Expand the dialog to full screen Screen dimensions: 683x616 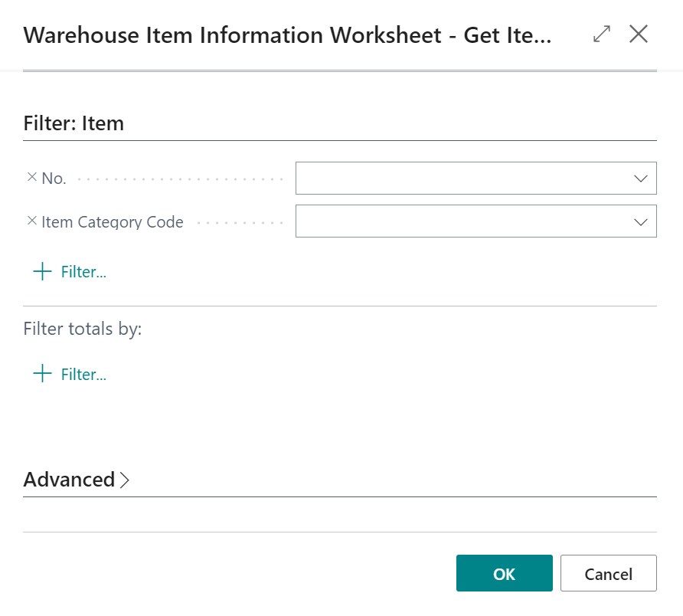602,34
